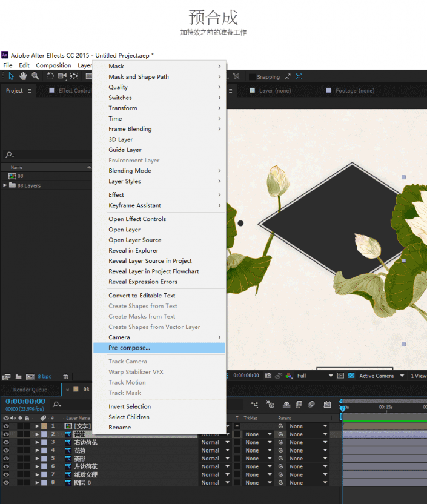This screenshot has height=504, width=427.
Task: Select the Selection arrow tool
Action: click(12, 76)
